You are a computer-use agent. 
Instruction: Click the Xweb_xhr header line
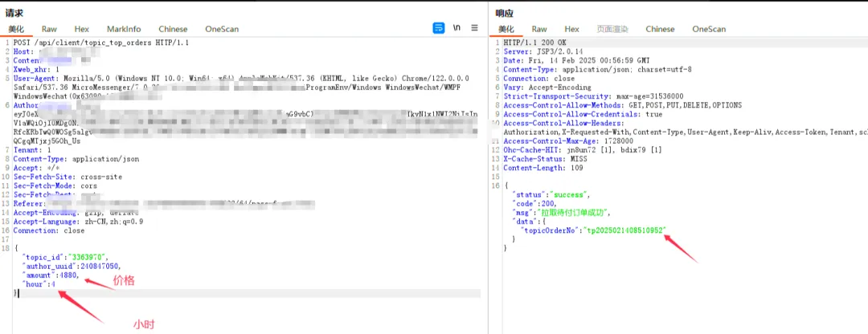[36, 70]
